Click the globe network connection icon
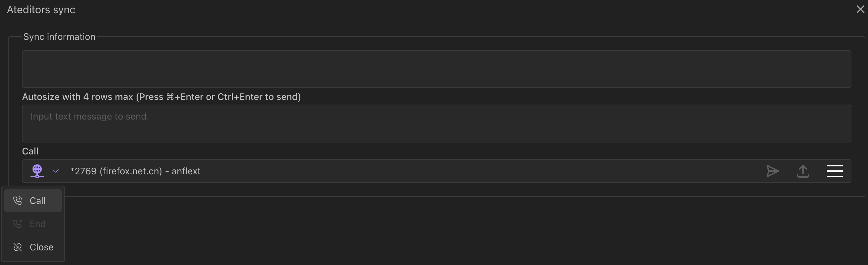 click(37, 171)
